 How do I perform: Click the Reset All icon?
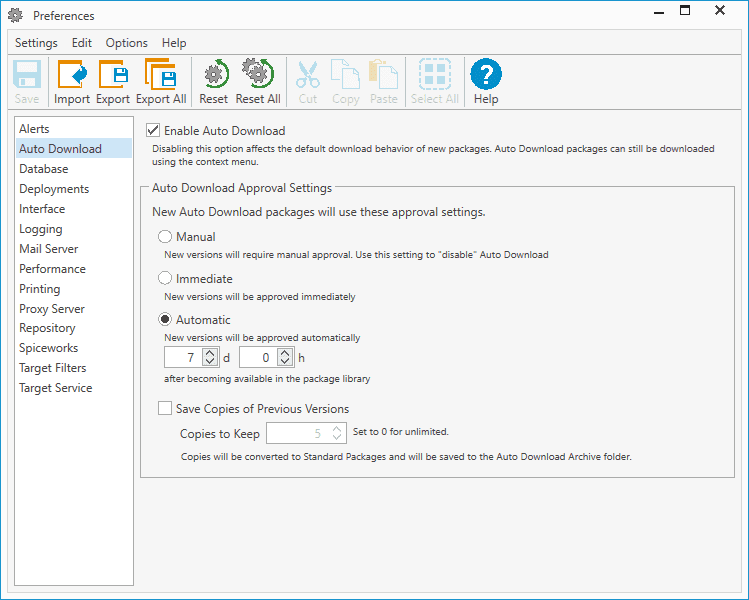tap(258, 73)
